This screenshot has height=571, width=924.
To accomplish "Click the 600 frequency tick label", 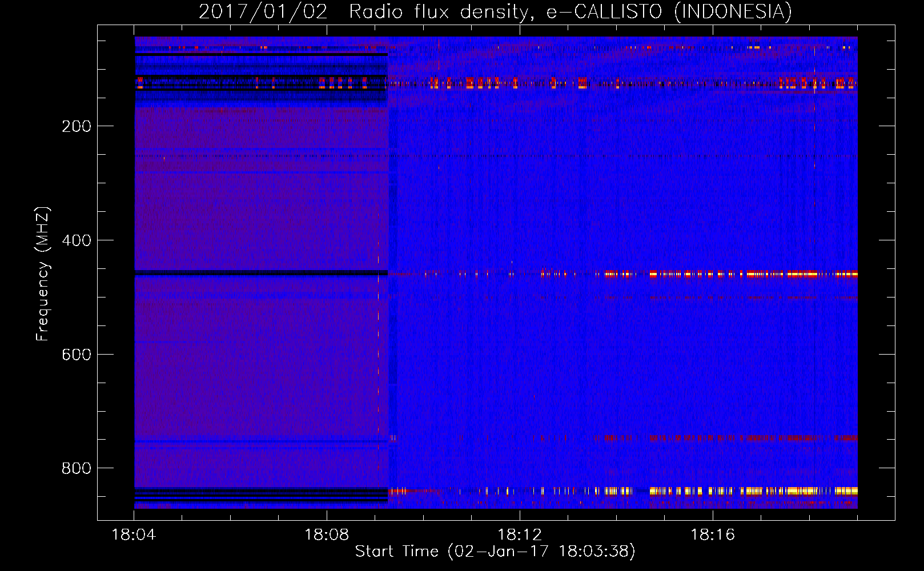I will tap(77, 355).
